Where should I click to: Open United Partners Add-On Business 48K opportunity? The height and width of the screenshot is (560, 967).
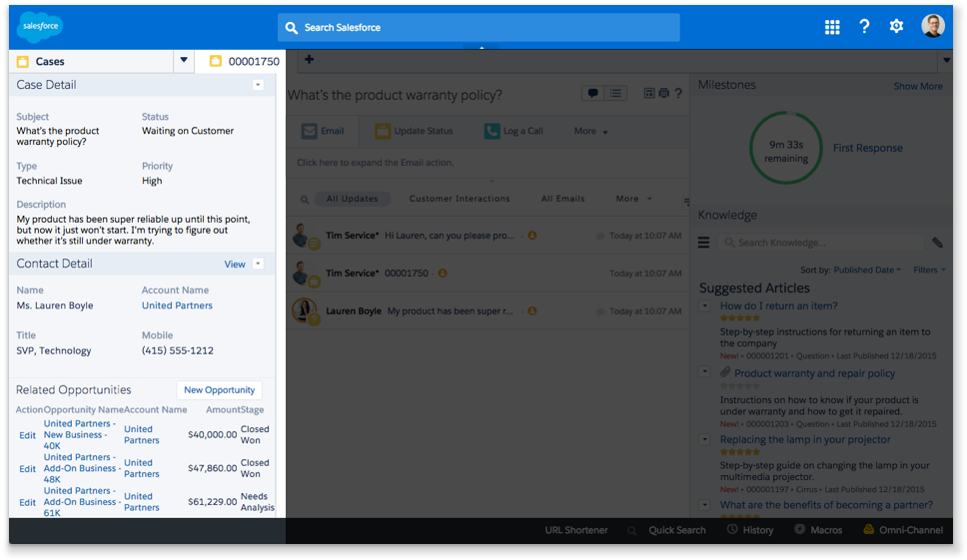[x=82, y=468]
